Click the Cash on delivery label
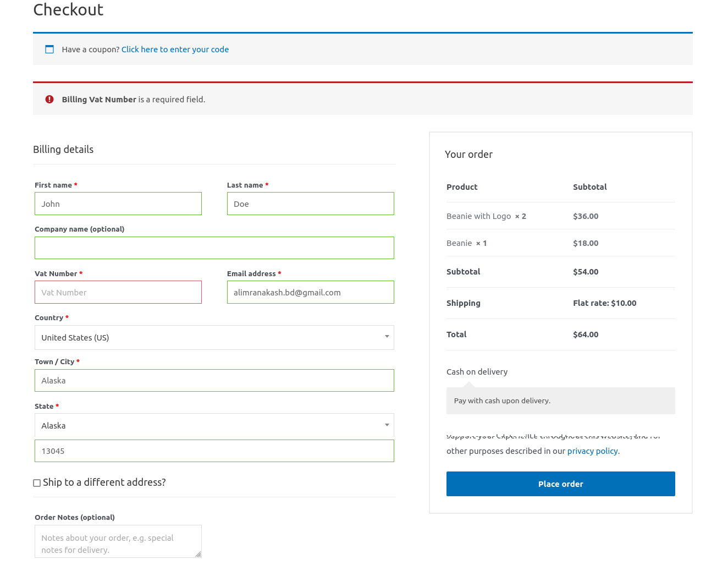The width and height of the screenshot is (728, 576). click(x=477, y=372)
